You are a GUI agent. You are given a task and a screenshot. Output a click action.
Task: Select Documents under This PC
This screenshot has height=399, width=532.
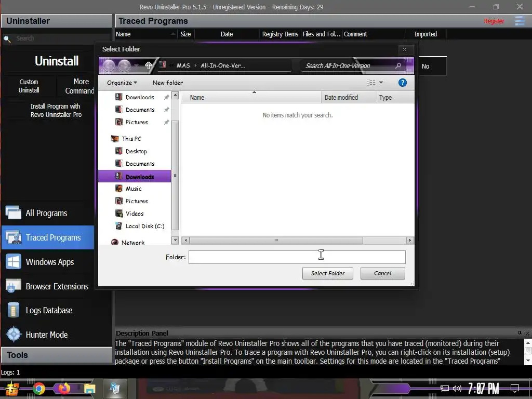pyautogui.click(x=140, y=164)
